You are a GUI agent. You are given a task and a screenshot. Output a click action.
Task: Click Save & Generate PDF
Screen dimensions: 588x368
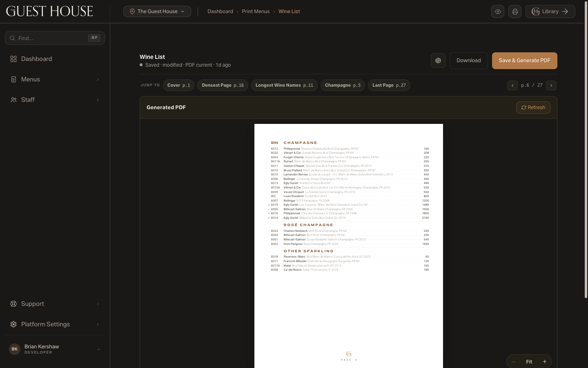(x=525, y=61)
